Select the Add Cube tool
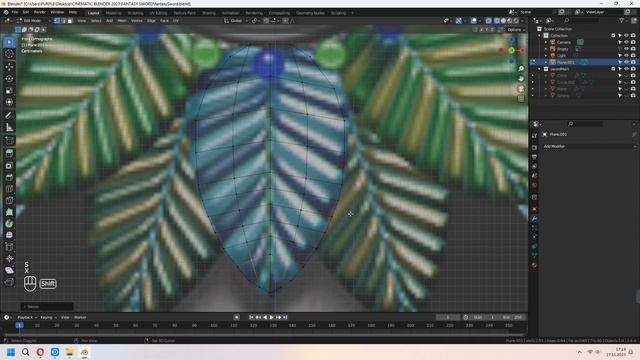 coord(9,141)
